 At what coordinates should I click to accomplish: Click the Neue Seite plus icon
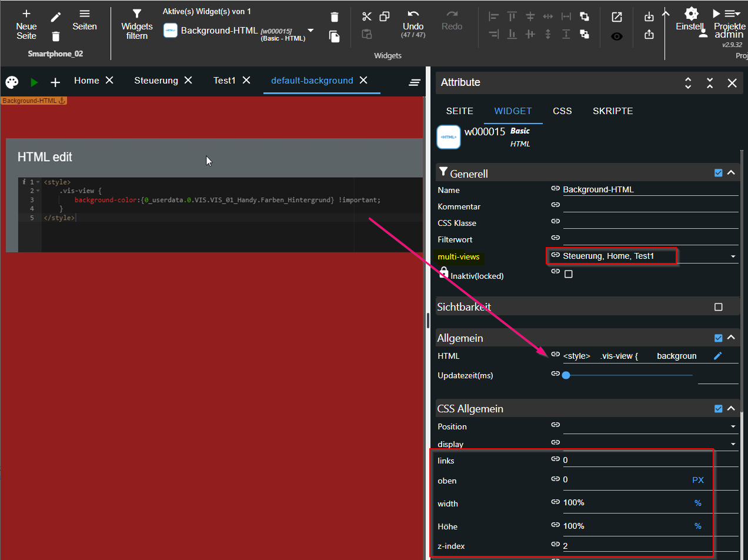[x=26, y=13]
